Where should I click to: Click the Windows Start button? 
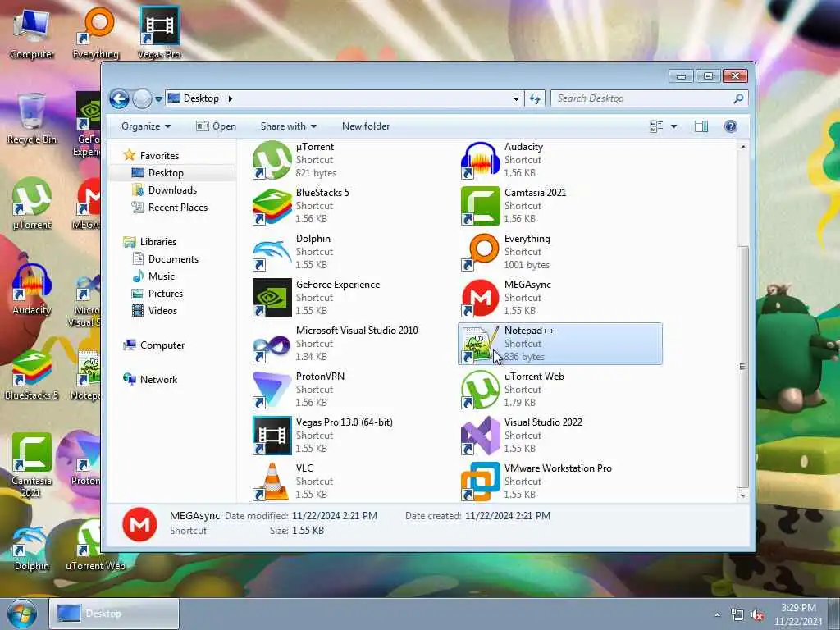click(x=22, y=614)
